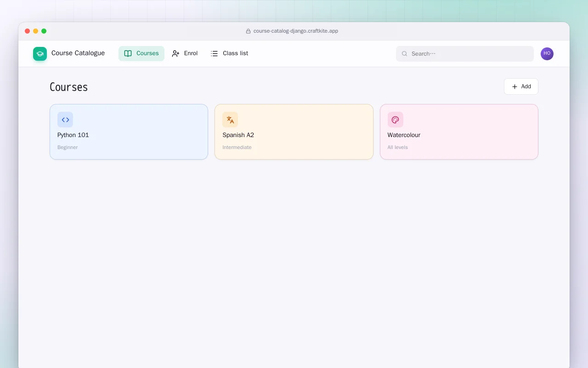Focus the Search input field
588x368 pixels.
[465, 54]
